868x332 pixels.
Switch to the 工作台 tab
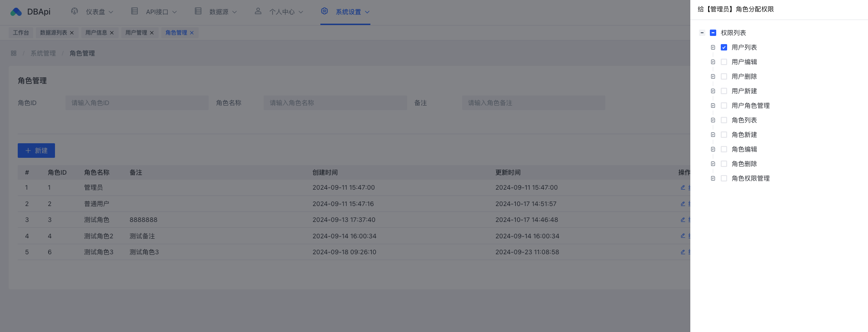coord(21,33)
